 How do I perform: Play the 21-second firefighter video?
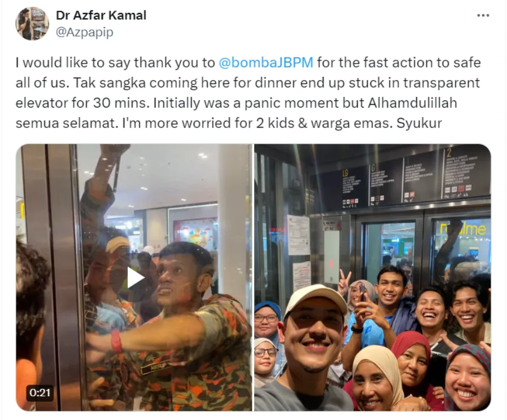[x=134, y=277]
